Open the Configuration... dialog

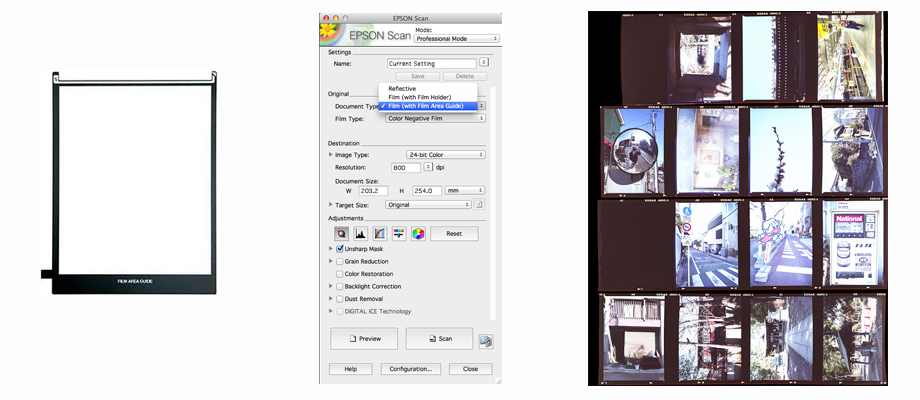(x=411, y=369)
